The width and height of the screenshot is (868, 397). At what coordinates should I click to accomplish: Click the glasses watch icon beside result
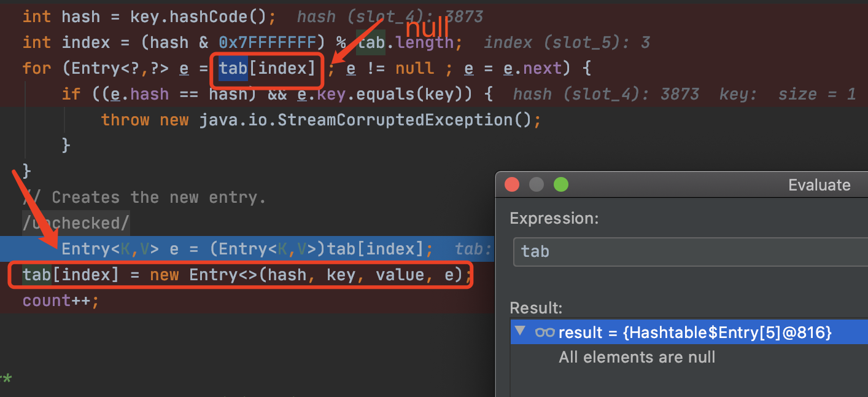[x=544, y=332]
